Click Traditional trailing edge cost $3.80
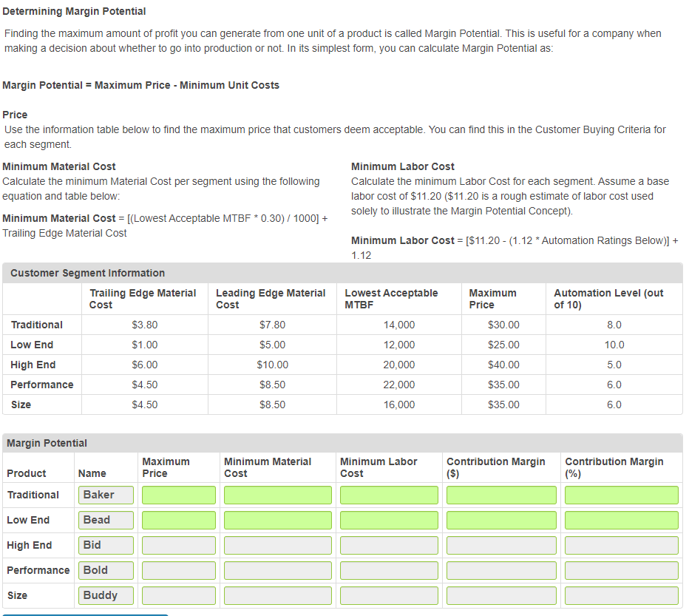 (x=145, y=325)
